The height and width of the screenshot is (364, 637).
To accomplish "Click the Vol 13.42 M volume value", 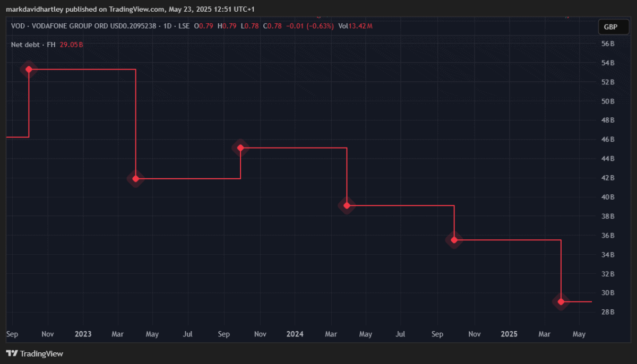I will 355,26.
